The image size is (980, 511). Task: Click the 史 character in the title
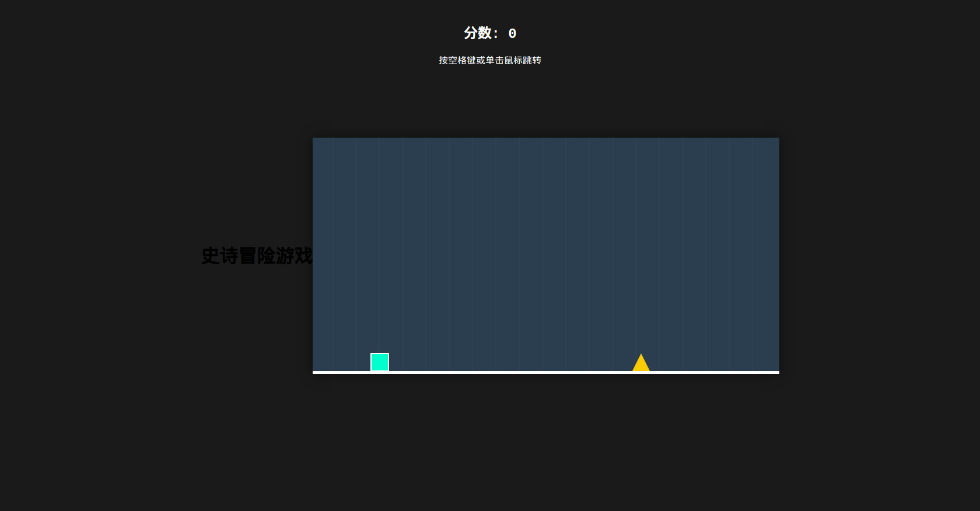tap(210, 256)
